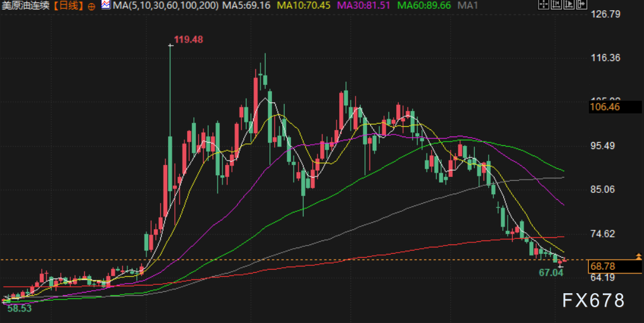This screenshot has width=644, height=323.
Task: Click the 119.48 high price marker
Action: 188,39
